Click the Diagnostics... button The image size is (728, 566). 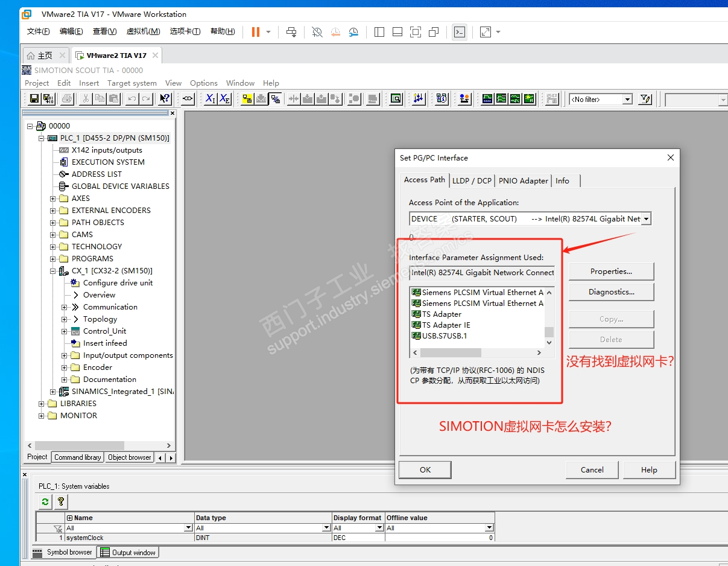pyautogui.click(x=611, y=292)
